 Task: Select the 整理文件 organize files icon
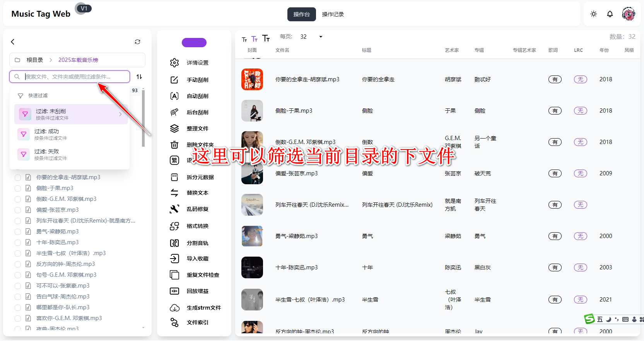(174, 129)
